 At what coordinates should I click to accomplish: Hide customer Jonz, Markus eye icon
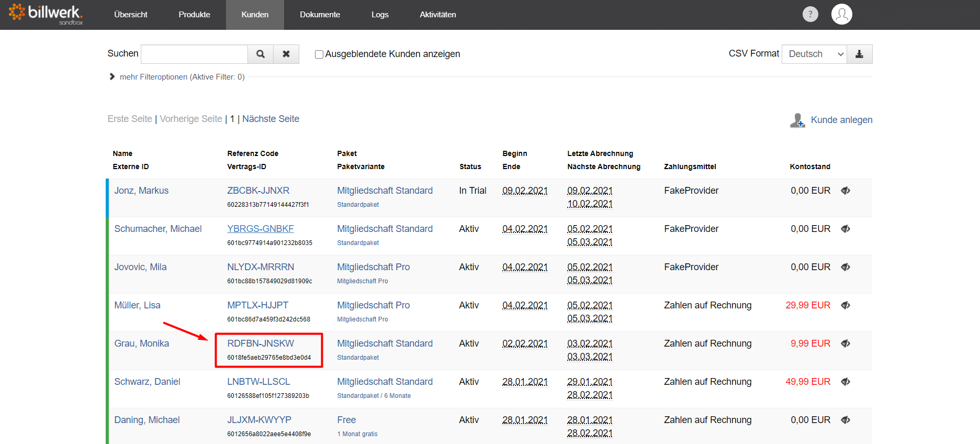coord(846,191)
